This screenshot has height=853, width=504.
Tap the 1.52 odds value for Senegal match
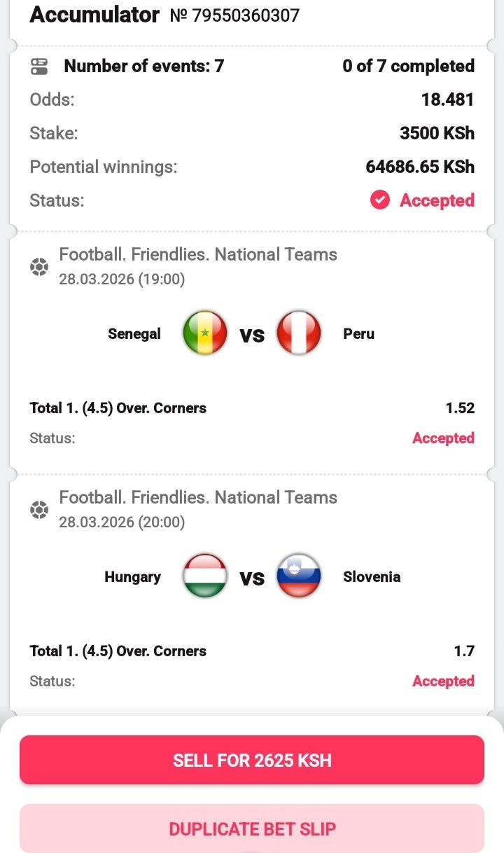(x=460, y=408)
